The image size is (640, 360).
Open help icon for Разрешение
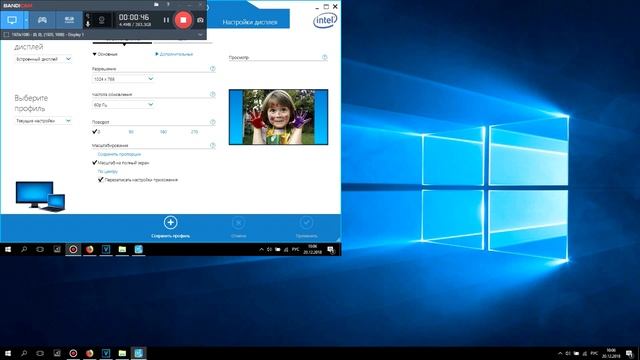213,69
